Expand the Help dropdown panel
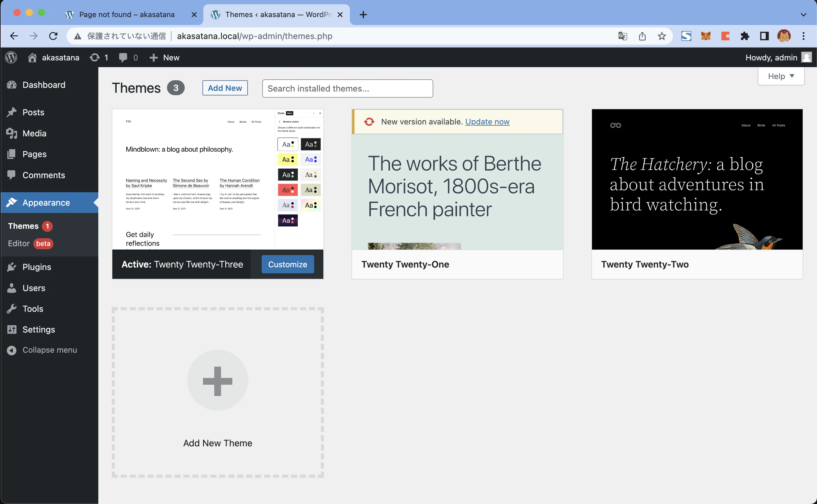 point(781,76)
